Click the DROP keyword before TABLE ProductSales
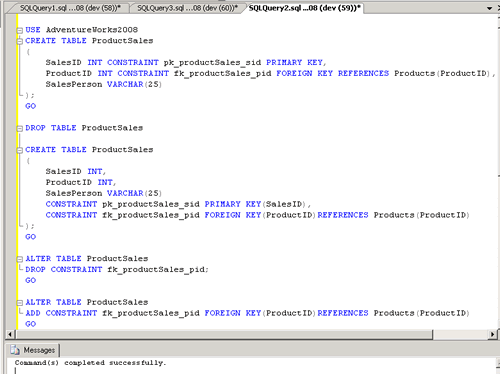 click(35, 128)
